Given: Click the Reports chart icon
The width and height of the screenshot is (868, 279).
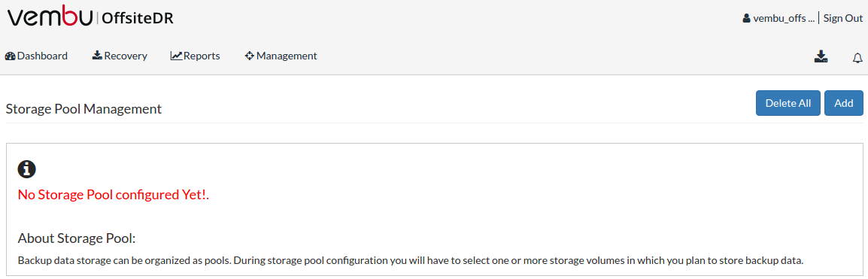Looking at the screenshot, I should click(x=176, y=56).
